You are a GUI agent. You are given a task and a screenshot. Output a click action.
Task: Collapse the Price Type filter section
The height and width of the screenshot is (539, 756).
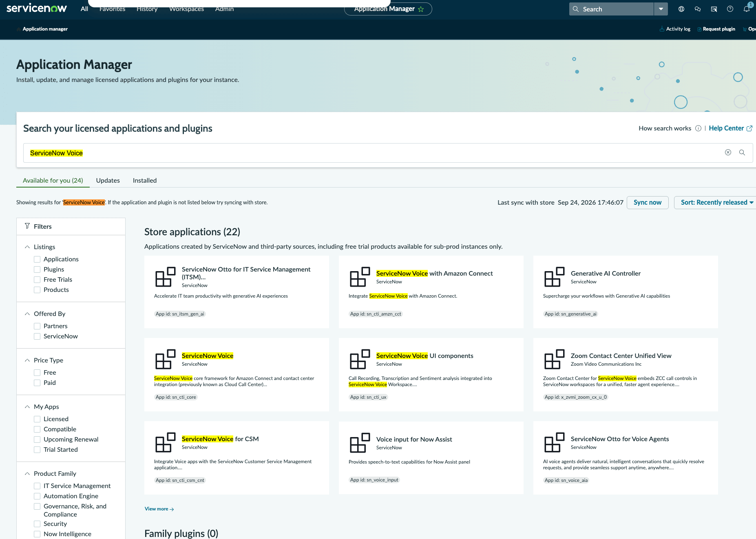(27, 360)
